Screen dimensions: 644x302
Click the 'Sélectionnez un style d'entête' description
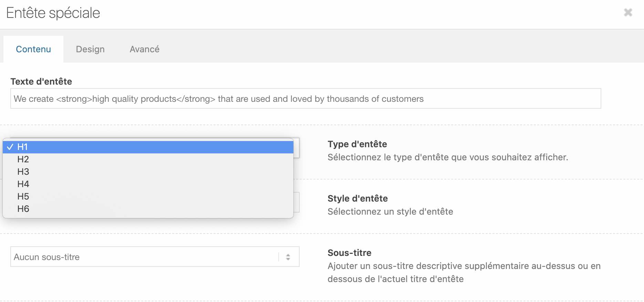[390, 212]
